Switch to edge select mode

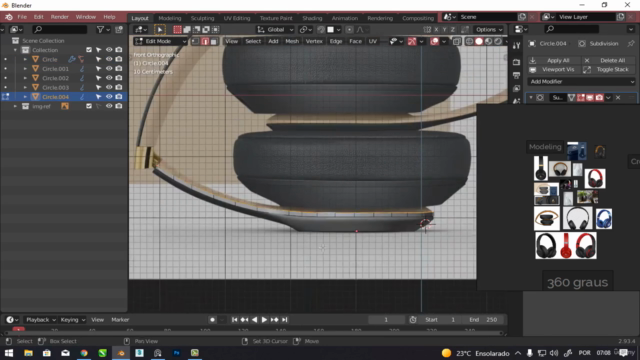205,41
